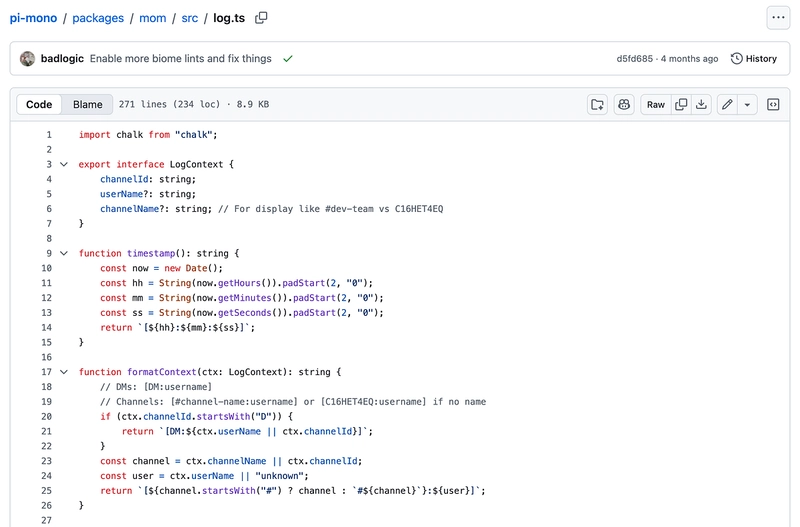
Task: Switch to Blame view
Action: [88, 104]
